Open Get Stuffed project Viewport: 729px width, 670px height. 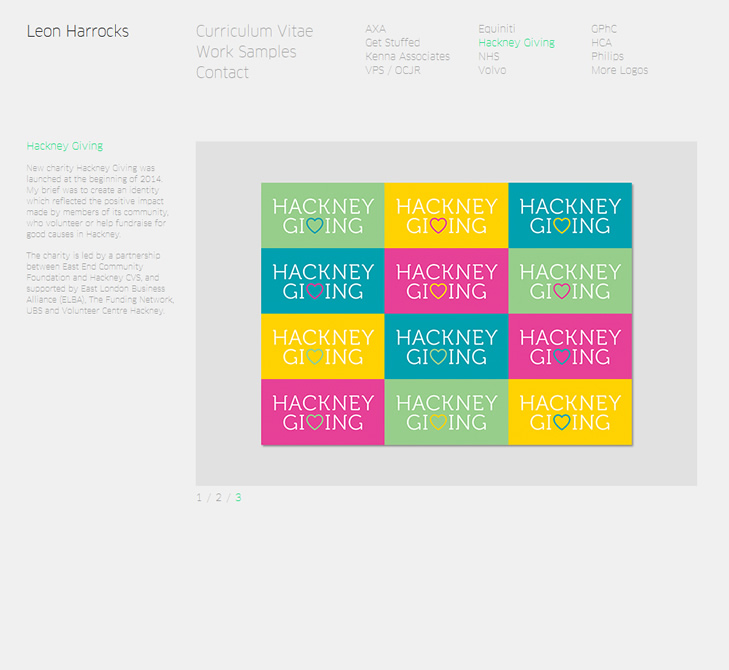pyautogui.click(x=392, y=43)
